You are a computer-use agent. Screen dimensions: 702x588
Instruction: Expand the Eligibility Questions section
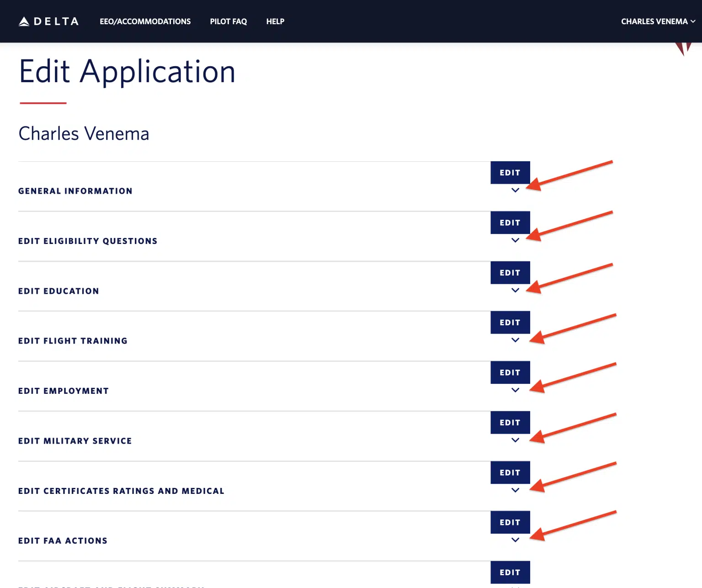516,241
